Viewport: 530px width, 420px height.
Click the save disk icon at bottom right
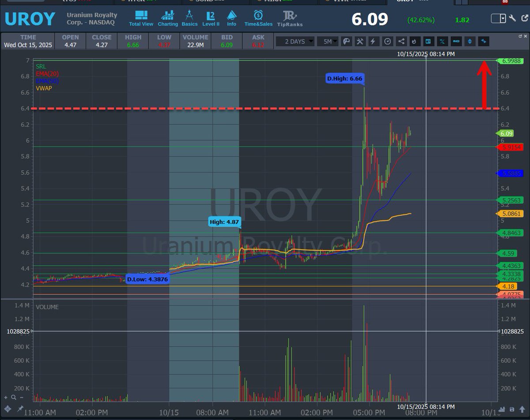click(x=512, y=410)
